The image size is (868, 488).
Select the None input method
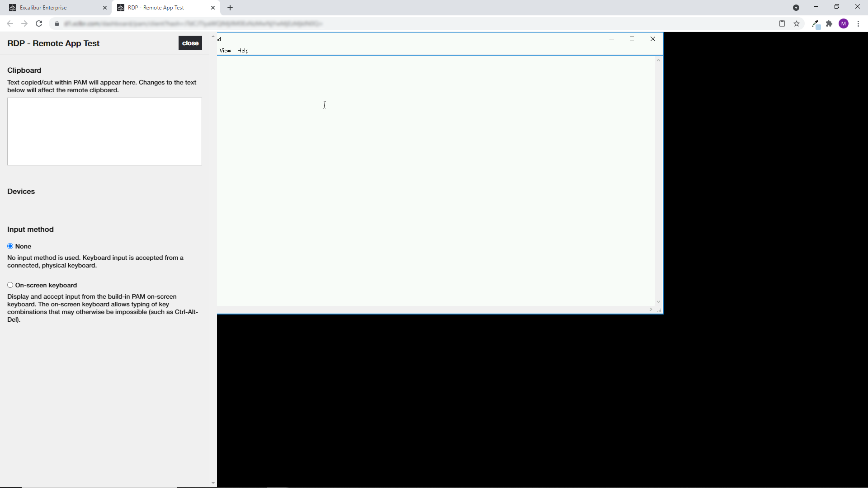[x=10, y=246]
